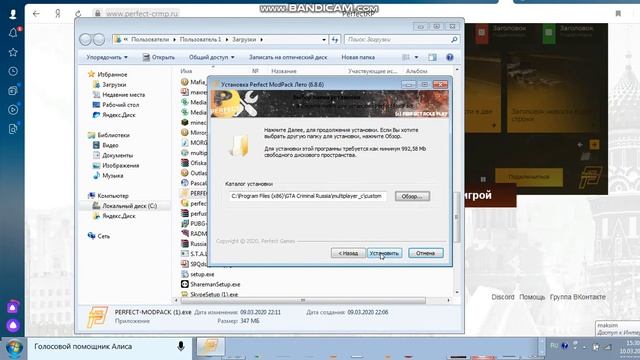Viewport: 640px width, 360px height.
Task: Click the Название column header
Action: (x=284, y=71)
